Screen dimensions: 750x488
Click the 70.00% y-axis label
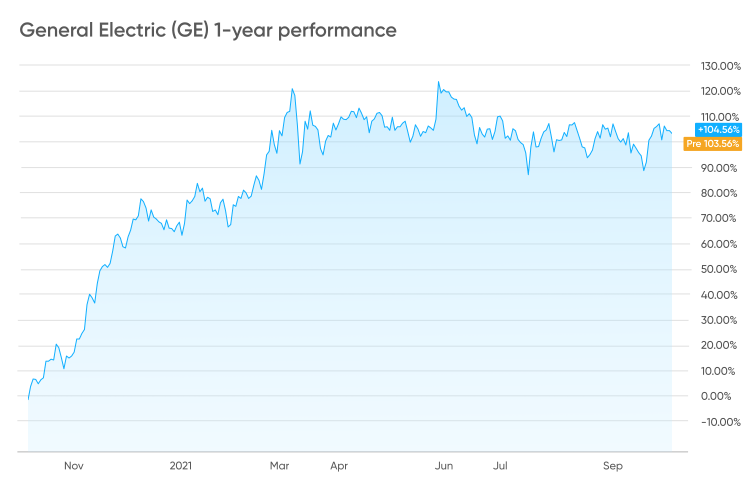[719, 218]
